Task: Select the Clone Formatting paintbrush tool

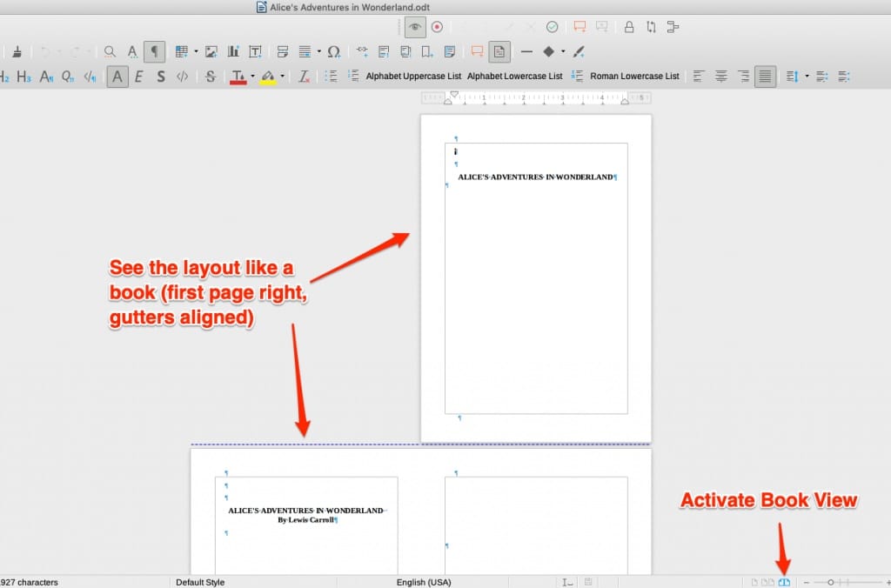Action: coord(16,50)
